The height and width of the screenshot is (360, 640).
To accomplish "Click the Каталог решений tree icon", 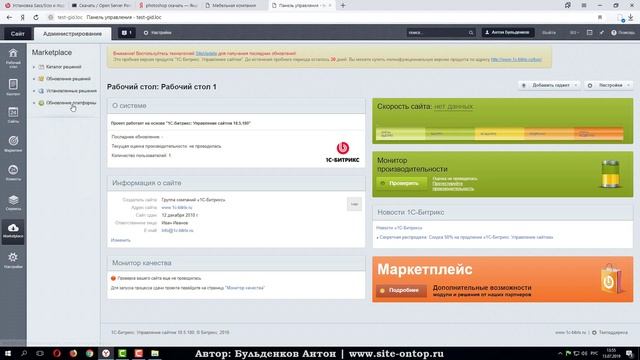I will 41,67.
